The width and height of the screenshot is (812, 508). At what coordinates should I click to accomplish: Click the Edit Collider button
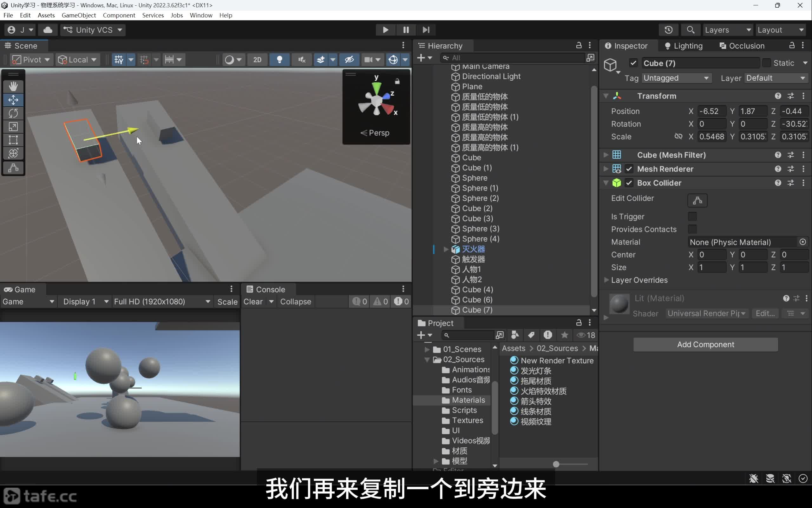tap(697, 201)
